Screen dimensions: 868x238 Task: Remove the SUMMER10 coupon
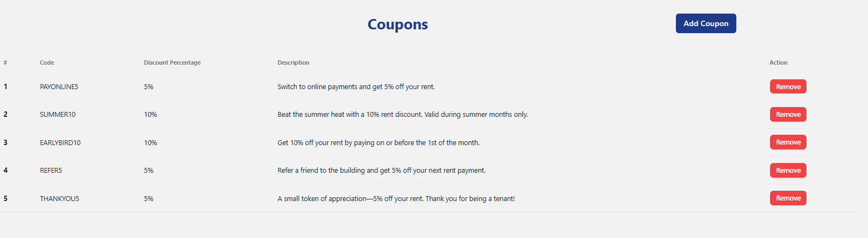click(787, 115)
